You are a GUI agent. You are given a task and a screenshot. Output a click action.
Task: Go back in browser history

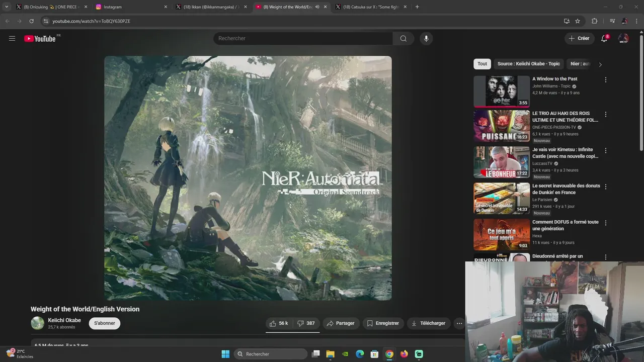tap(7, 21)
